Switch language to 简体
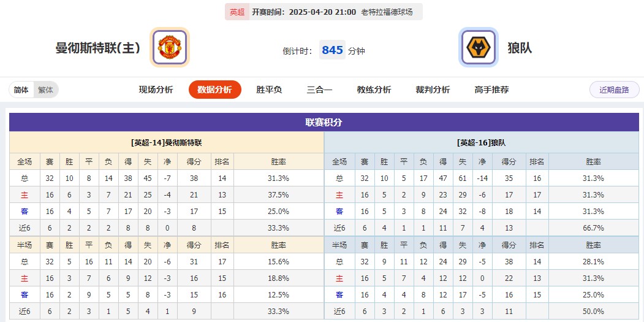Viewport: 644px width, 322px height. point(21,90)
